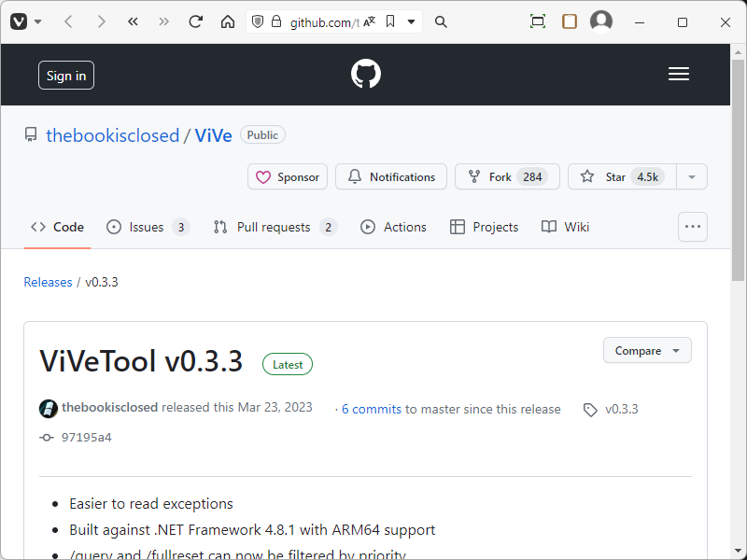The height and width of the screenshot is (560, 747).
Task: Click the scrollbar down arrow
Action: [x=739, y=552]
